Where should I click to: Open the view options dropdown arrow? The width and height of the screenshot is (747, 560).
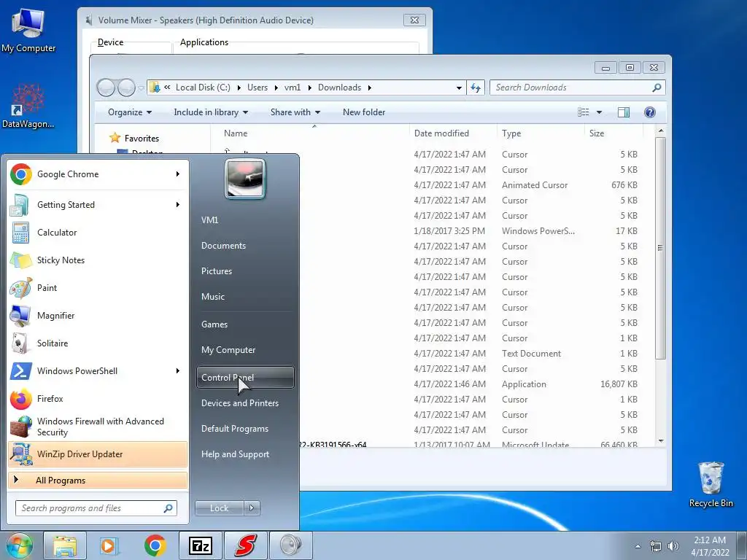point(600,112)
